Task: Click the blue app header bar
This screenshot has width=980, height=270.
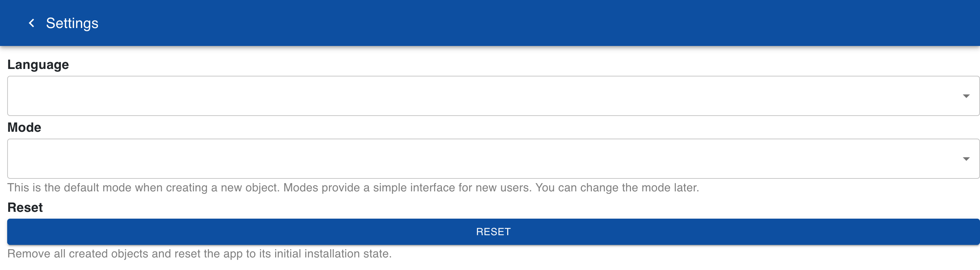Action: click(490, 23)
